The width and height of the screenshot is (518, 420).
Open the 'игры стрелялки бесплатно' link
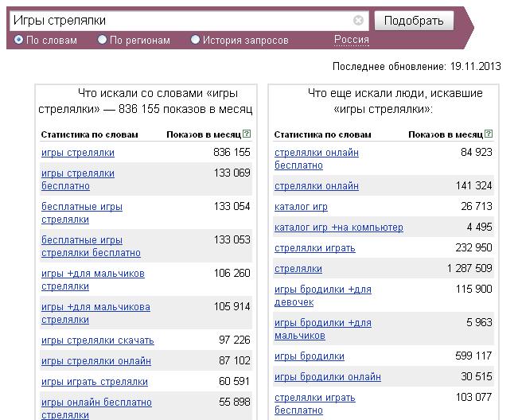[x=78, y=180]
